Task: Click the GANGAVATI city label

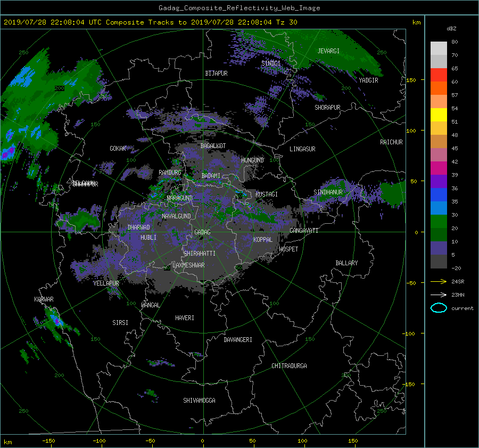Action: pyautogui.click(x=304, y=231)
